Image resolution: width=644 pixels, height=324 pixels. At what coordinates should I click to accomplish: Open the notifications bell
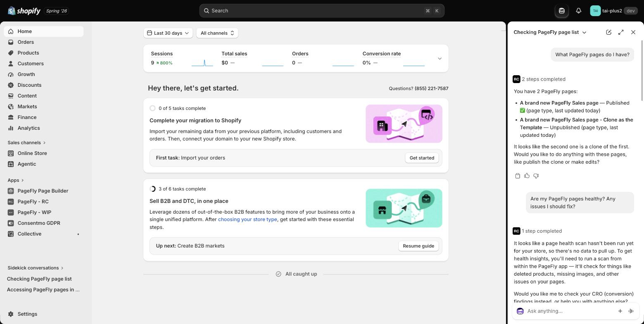[578, 11]
